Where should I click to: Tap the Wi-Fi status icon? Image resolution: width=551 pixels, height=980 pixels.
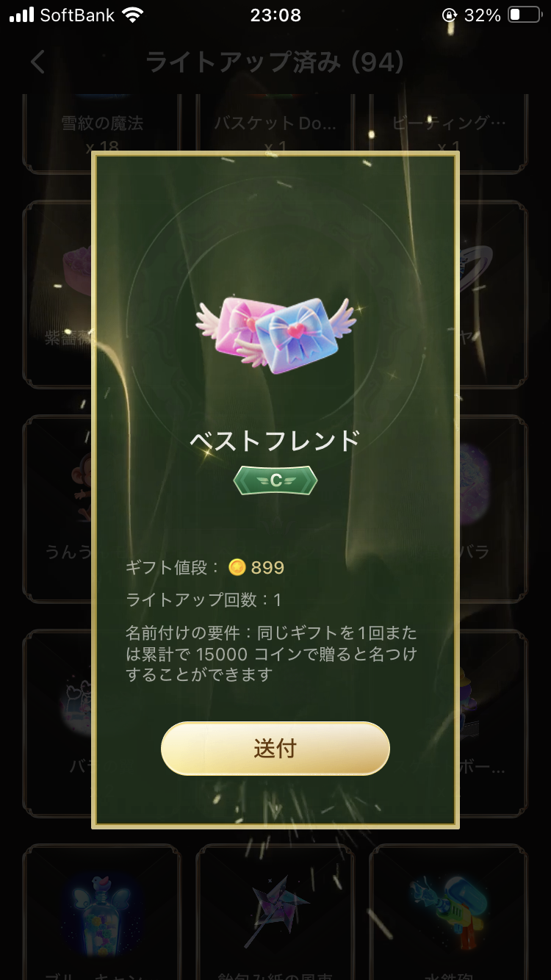pyautogui.click(x=133, y=15)
